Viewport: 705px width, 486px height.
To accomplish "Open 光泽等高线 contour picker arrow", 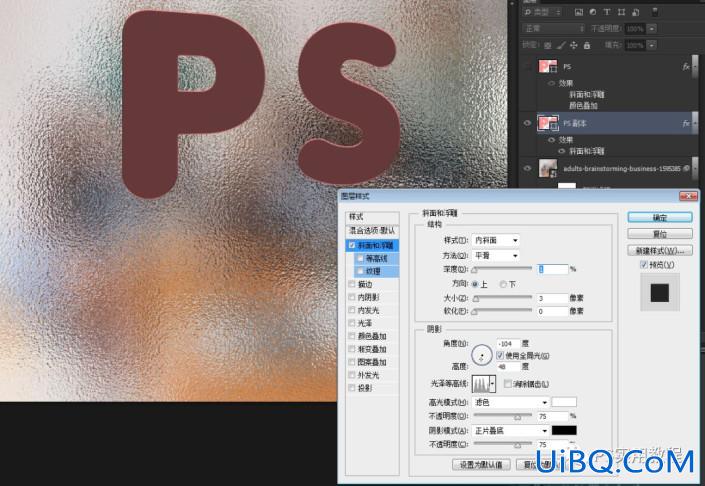I will tap(493, 384).
